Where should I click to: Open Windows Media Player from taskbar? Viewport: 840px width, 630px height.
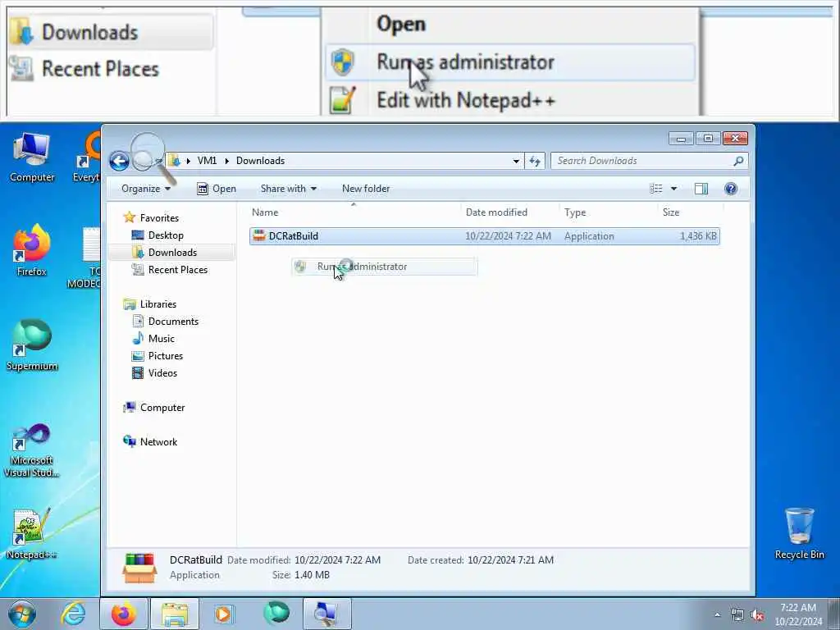tap(223, 614)
